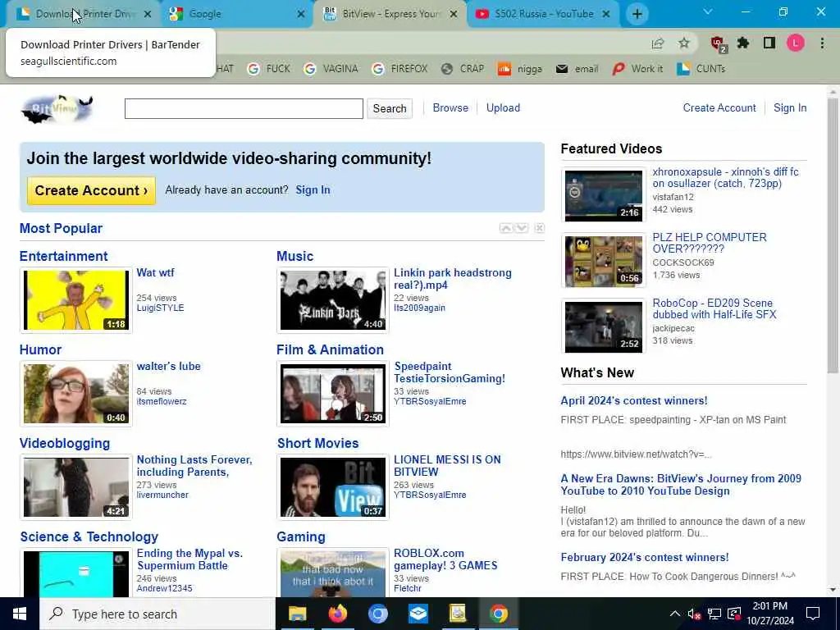Open the extensions puzzle piece menu
Image resolution: width=840 pixels, height=630 pixels.
point(743,43)
